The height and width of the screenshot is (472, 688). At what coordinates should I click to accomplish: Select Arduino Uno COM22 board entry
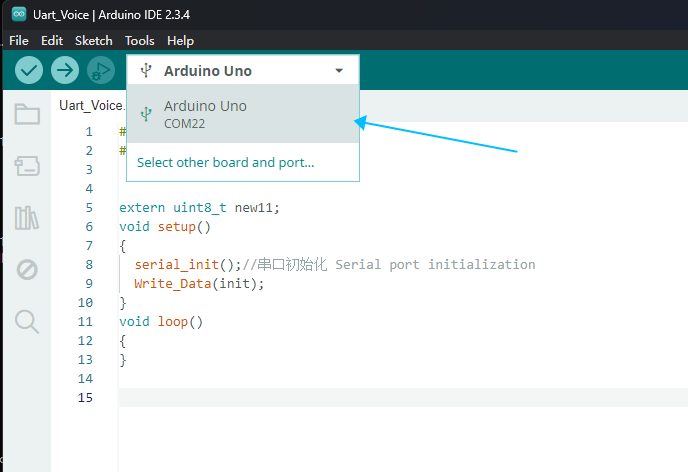243,114
